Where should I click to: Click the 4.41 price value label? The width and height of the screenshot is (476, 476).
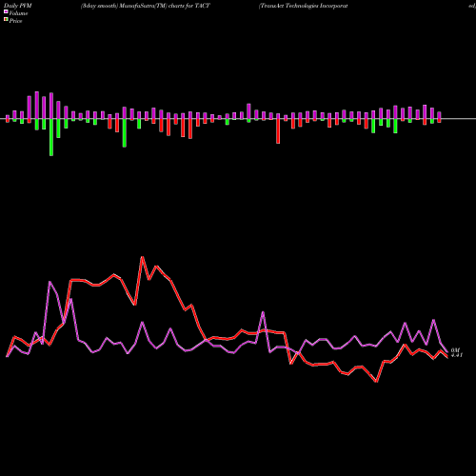pos(457,355)
